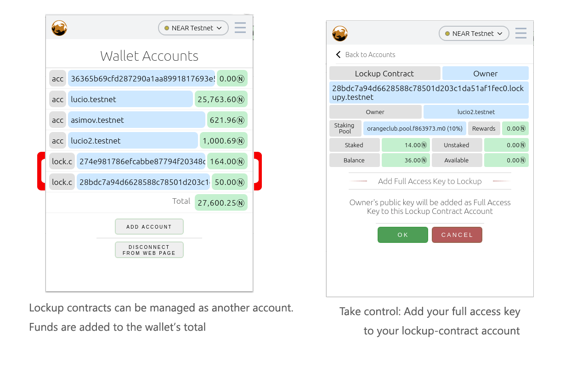This screenshot has height=368, width=588.
Task: Click the wallet logo in the left panel
Action: point(59,28)
